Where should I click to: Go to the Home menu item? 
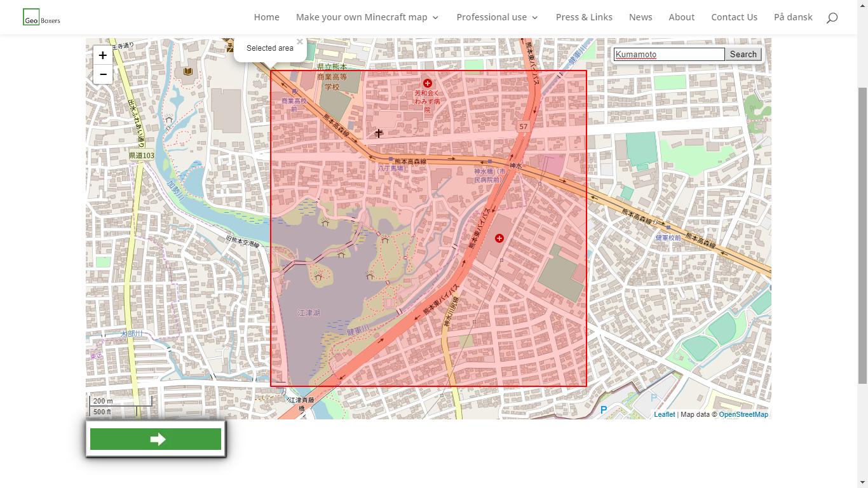[x=266, y=17]
